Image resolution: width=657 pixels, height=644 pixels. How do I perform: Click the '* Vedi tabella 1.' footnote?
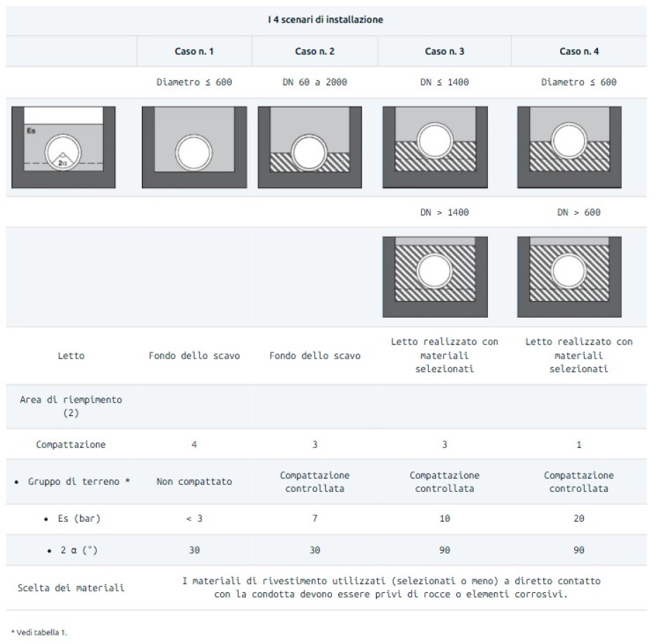pyautogui.click(x=39, y=632)
